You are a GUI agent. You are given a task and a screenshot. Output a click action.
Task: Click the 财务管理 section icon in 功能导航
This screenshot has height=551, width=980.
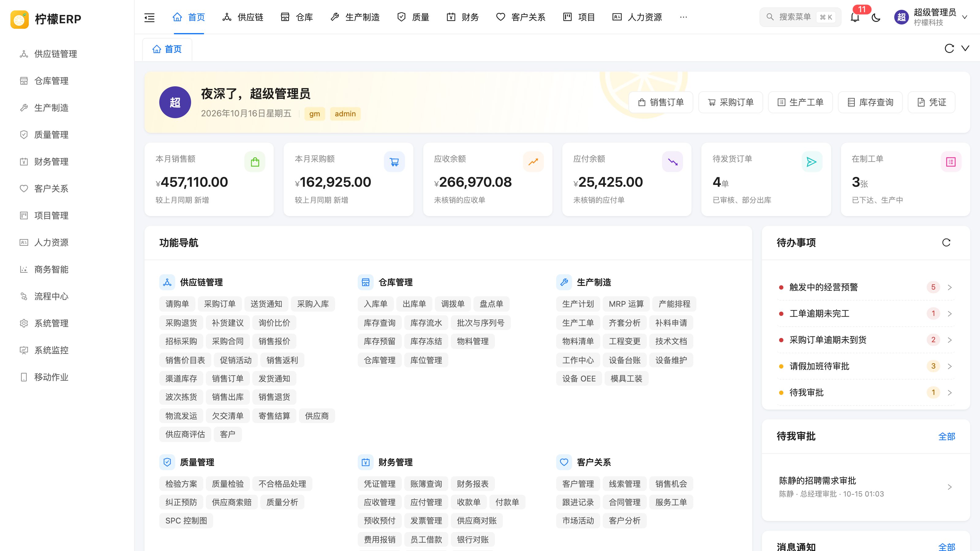(x=366, y=462)
